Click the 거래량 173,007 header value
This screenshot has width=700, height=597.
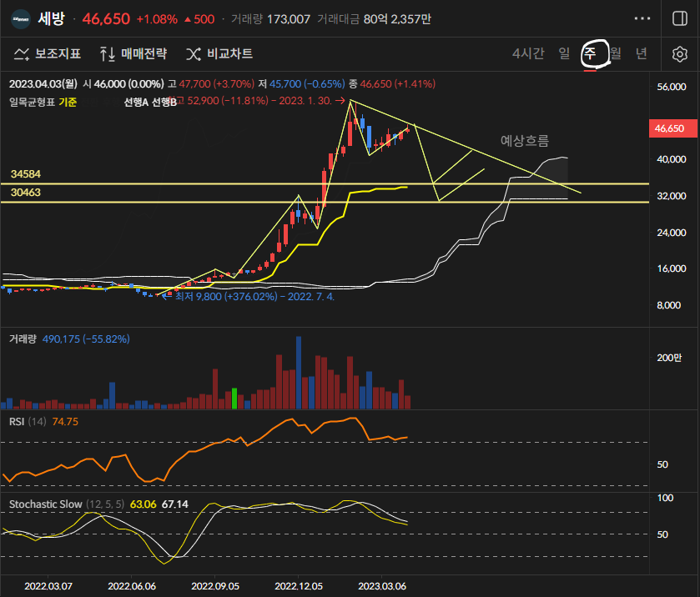click(289, 19)
